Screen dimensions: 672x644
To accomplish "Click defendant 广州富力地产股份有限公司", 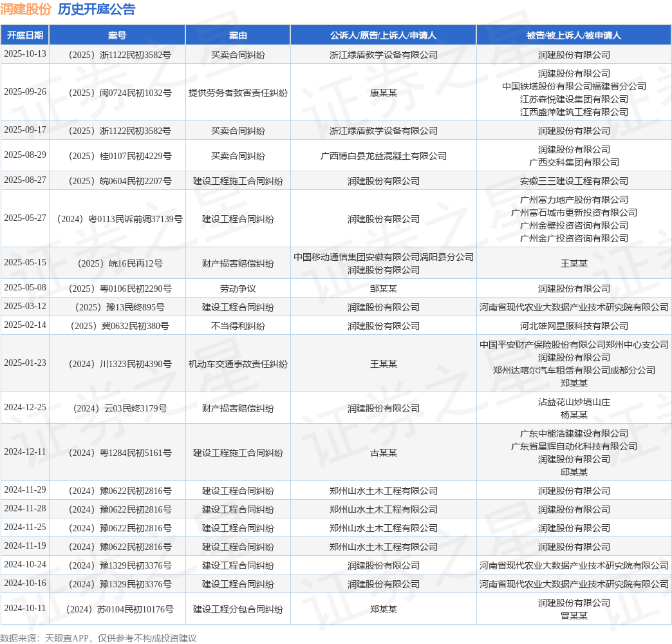I will [x=574, y=200].
